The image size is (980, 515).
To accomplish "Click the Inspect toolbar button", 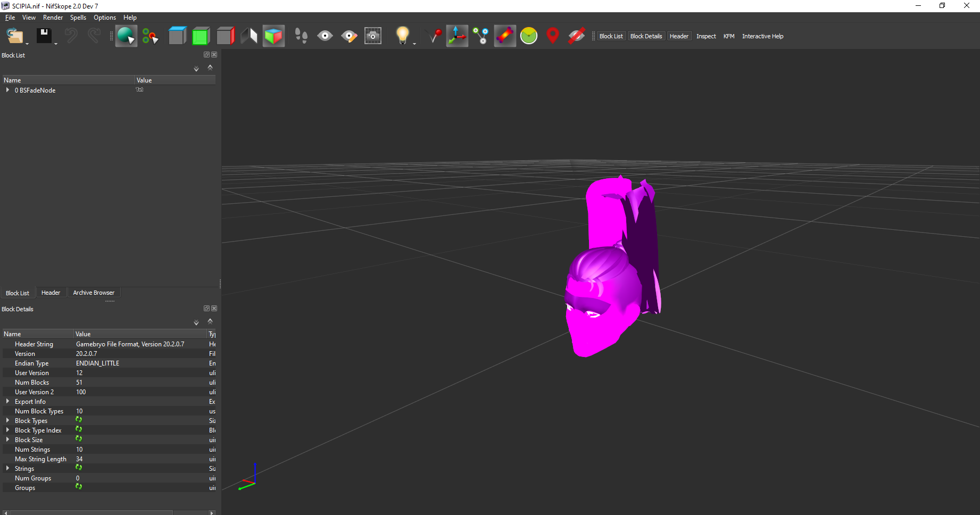I will (x=706, y=36).
